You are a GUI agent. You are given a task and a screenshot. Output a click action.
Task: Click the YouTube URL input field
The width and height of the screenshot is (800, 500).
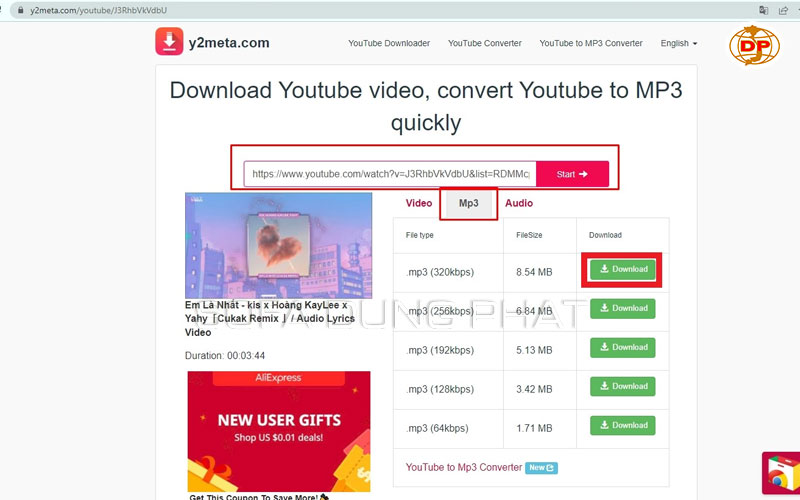click(390, 174)
